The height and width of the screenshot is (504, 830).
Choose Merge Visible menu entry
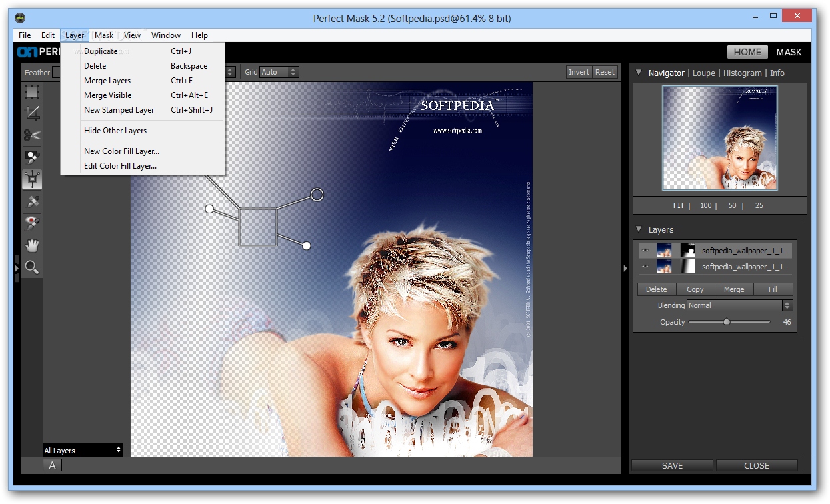pos(143,95)
